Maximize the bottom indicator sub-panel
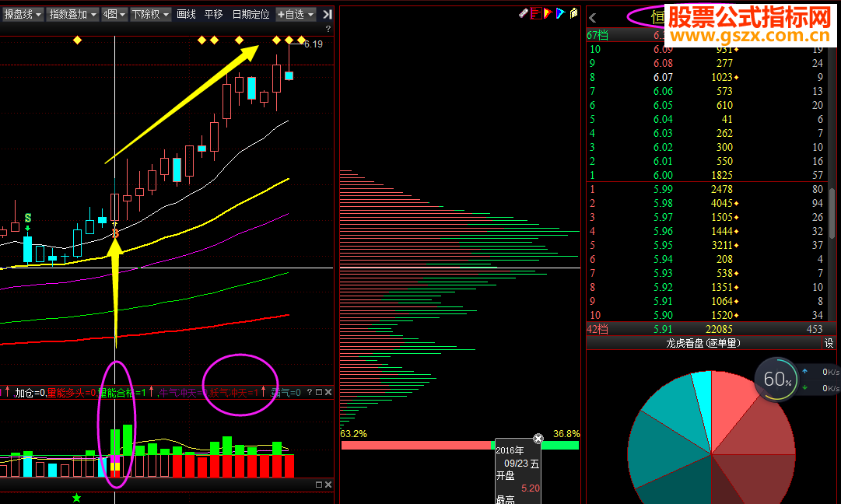 click(x=319, y=485)
